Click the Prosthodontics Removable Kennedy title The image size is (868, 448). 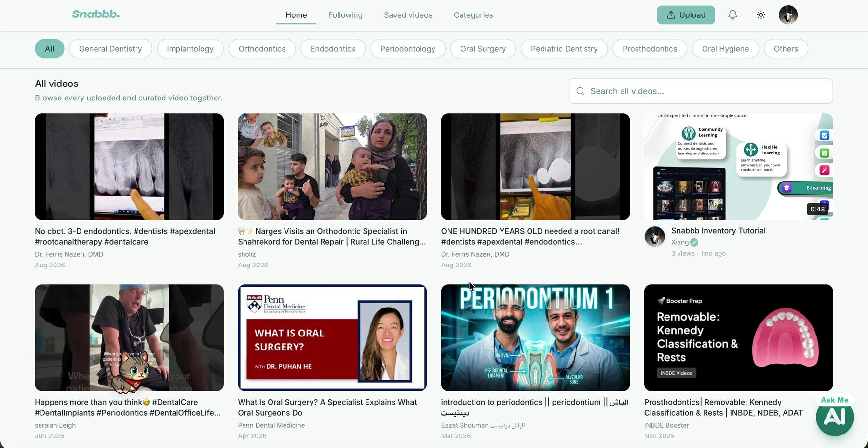(723, 407)
